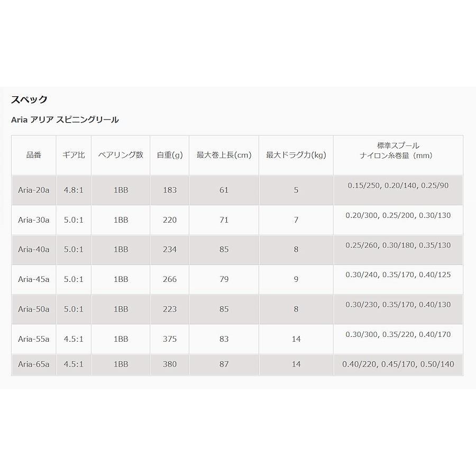Click the Aria-45a model cell
The image size is (476, 476).
tap(33, 279)
